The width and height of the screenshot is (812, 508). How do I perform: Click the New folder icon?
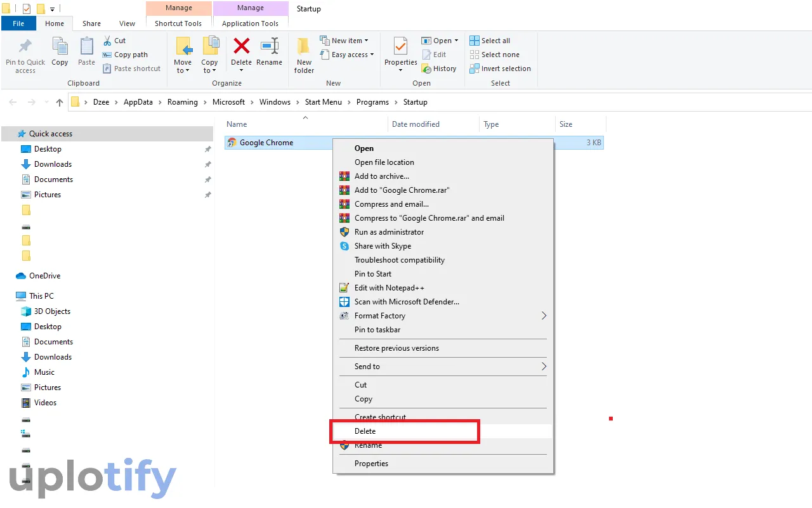click(x=304, y=47)
